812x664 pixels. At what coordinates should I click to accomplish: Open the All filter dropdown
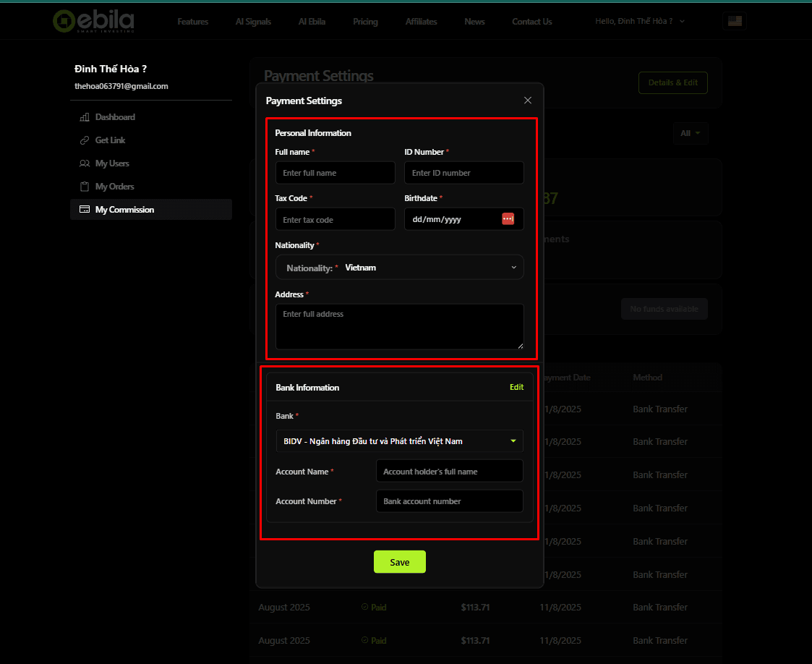691,133
